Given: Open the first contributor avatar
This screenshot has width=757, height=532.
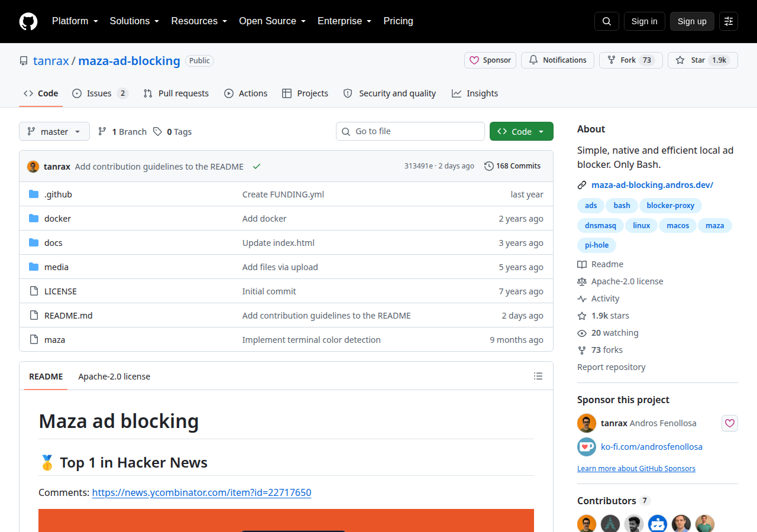Looking at the screenshot, I should tap(587, 524).
